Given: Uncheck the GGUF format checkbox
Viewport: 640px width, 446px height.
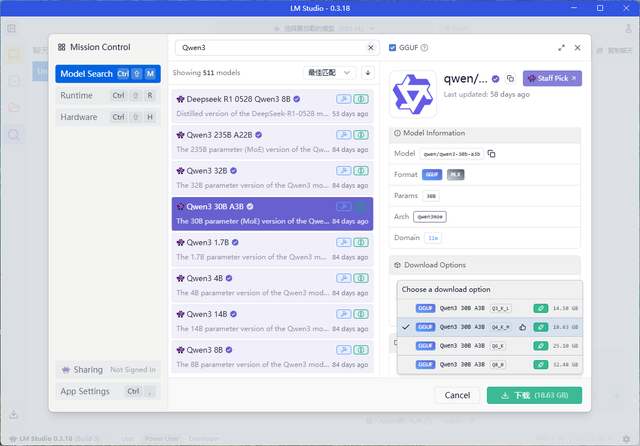Looking at the screenshot, I should click(x=392, y=48).
